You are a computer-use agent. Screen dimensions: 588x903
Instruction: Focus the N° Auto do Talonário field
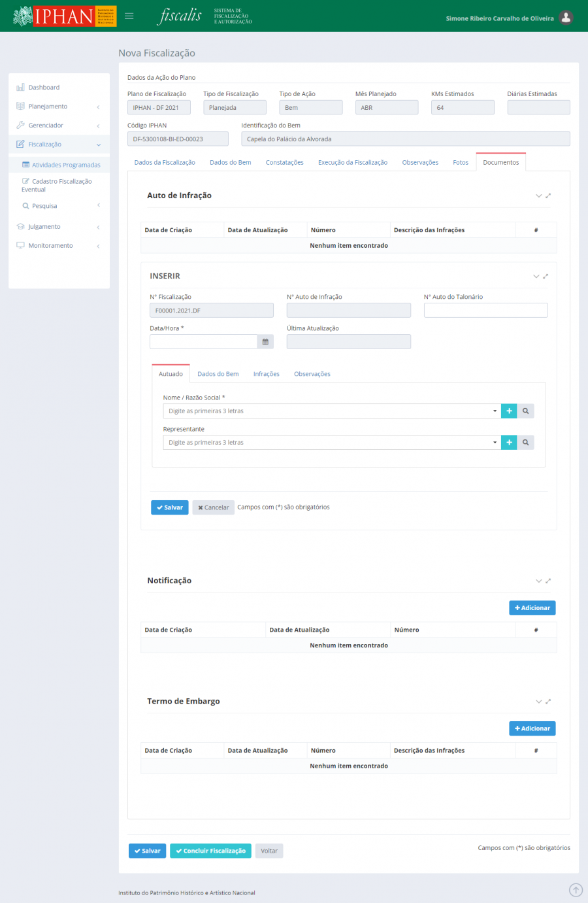(485, 311)
